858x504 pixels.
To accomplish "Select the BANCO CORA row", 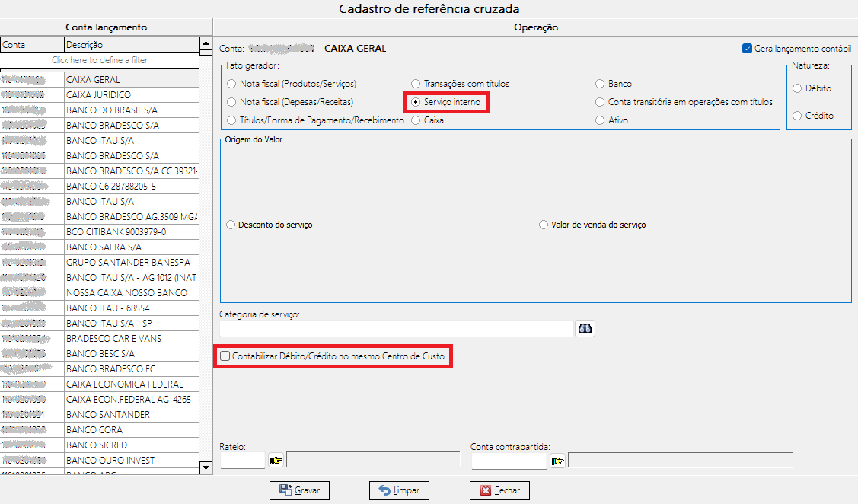I will pos(100,430).
